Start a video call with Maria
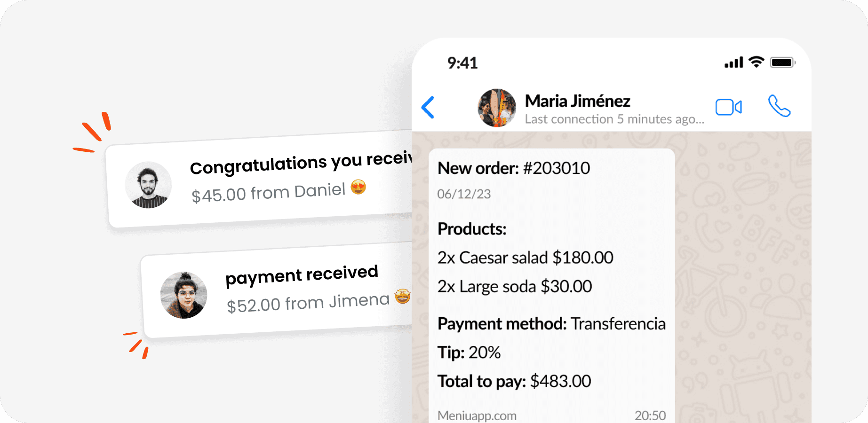868x423 pixels. [728, 107]
